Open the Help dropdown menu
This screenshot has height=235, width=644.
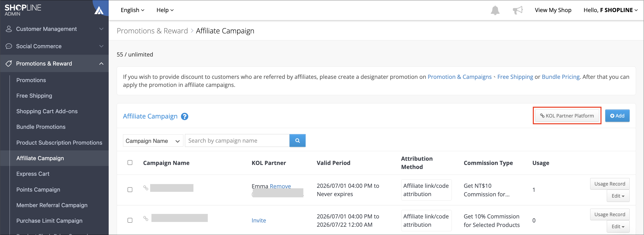point(165,10)
